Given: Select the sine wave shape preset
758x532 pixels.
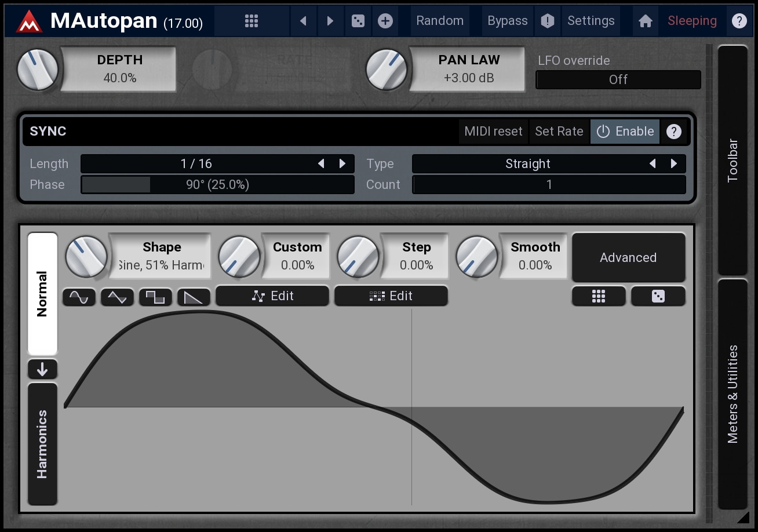Looking at the screenshot, I should [x=79, y=297].
